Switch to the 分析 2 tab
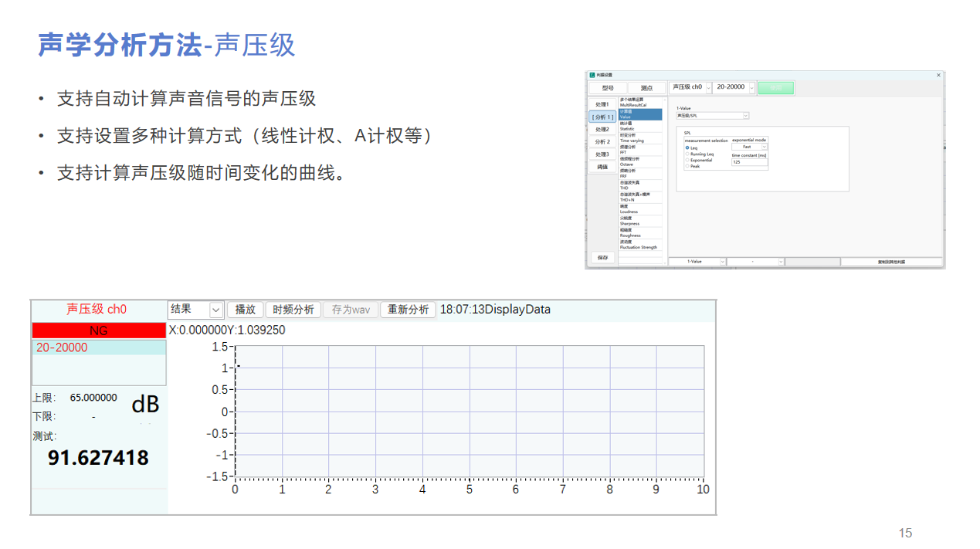 pyautogui.click(x=602, y=141)
